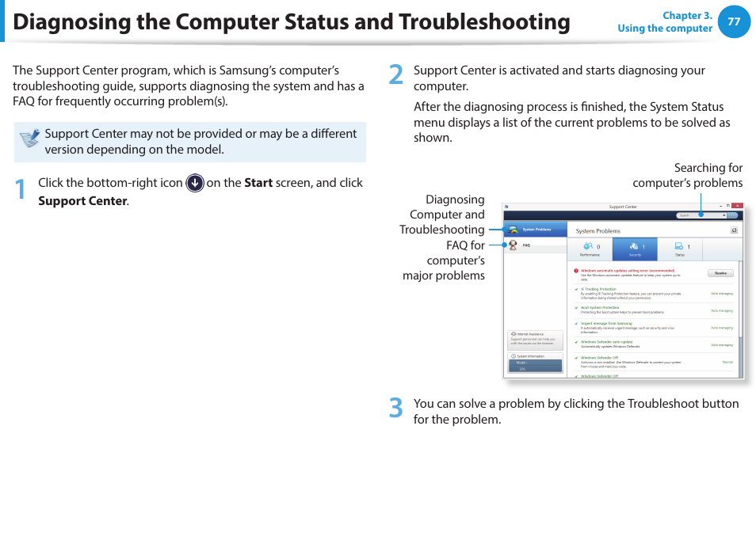Viewport: 756px width, 536px height.
Task: Click the System Problems heading in main pane
Action: tap(598, 230)
